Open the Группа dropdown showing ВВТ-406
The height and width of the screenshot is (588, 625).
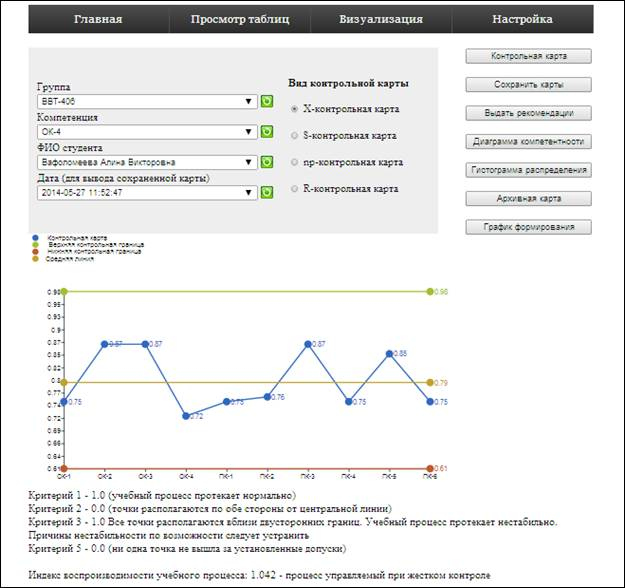pyautogui.click(x=147, y=101)
